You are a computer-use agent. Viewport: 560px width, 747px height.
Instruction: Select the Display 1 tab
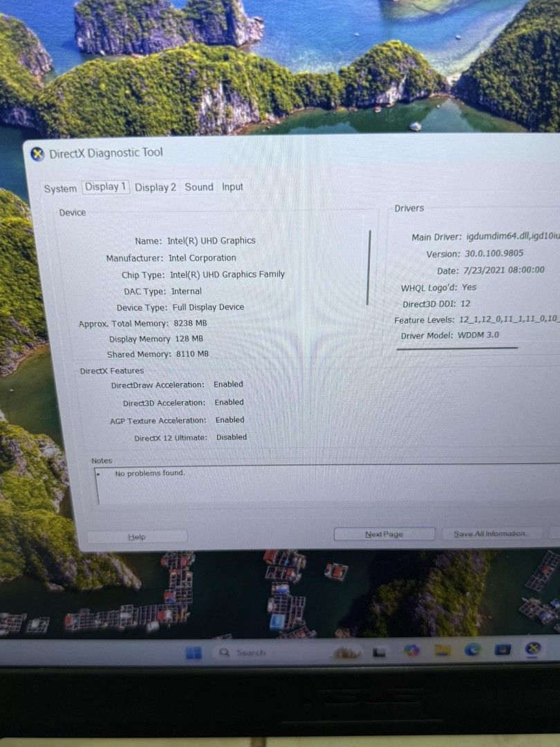pos(105,187)
